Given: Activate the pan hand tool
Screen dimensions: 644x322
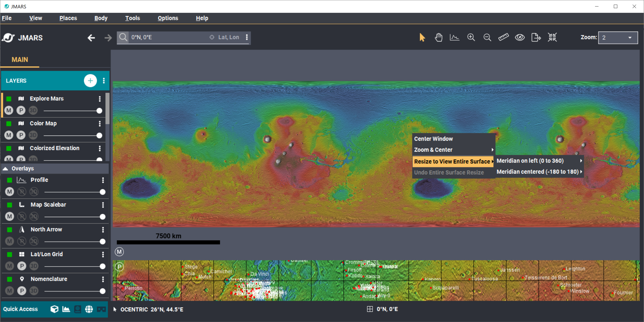Looking at the screenshot, I should tap(439, 38).
